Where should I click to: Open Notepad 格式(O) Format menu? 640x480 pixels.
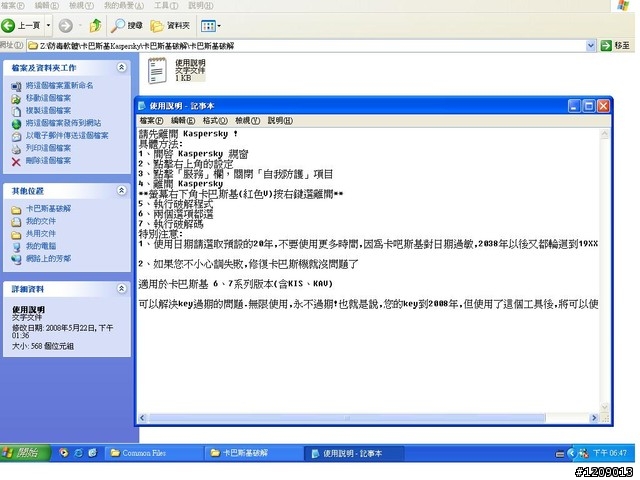215,121
